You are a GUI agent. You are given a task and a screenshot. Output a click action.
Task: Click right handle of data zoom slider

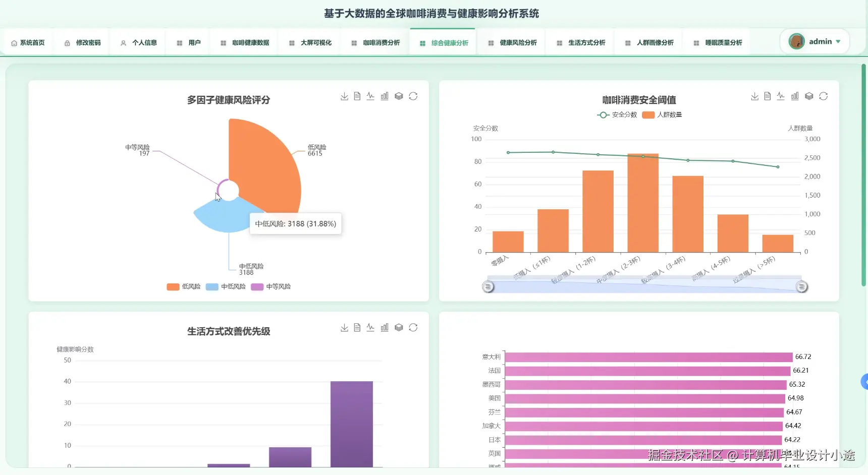[x=801, y=287]
